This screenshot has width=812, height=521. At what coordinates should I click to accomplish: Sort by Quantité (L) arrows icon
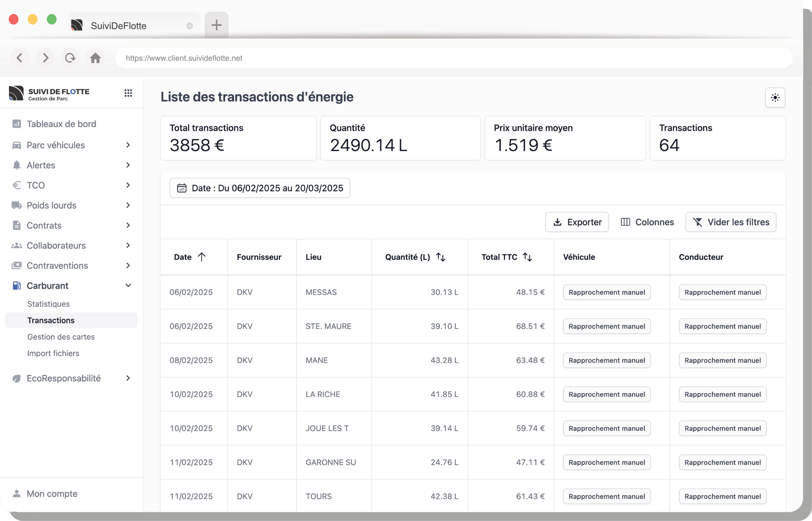(x=441, y=257)
